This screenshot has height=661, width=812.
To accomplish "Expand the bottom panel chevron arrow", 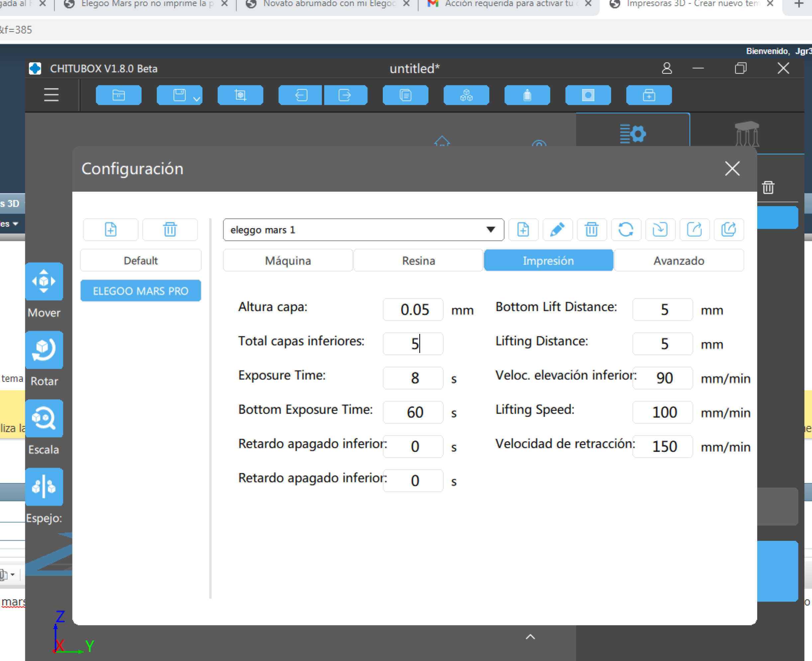I will (x=530, y=637).
